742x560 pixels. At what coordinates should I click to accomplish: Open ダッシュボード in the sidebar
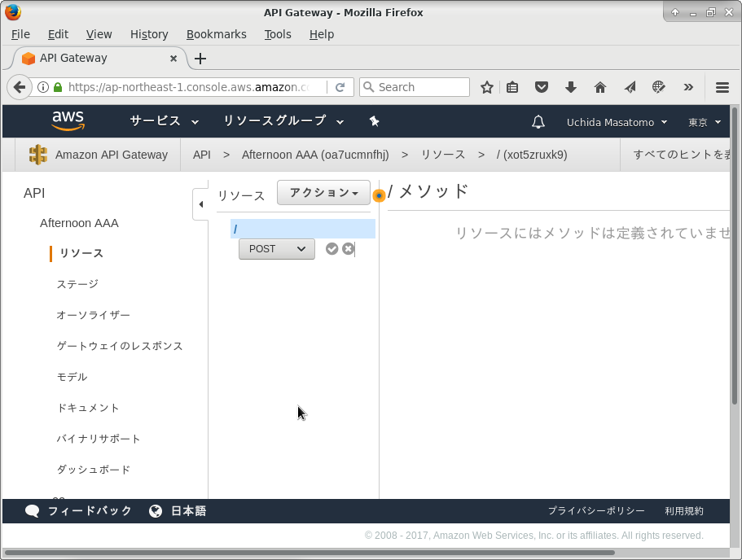tap(93, 470)
